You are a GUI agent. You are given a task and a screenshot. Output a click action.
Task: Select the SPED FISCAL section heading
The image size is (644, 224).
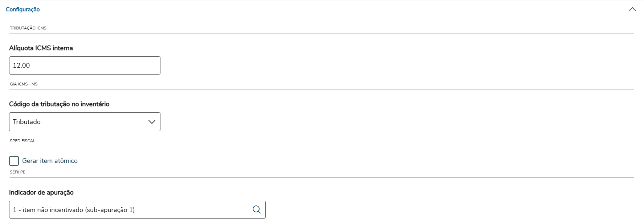[23, 141]
